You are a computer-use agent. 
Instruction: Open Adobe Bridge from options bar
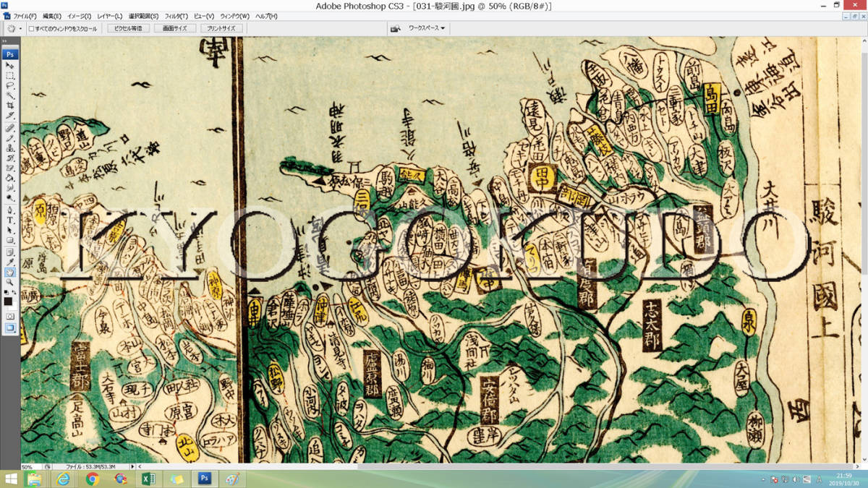pos(396,28)
